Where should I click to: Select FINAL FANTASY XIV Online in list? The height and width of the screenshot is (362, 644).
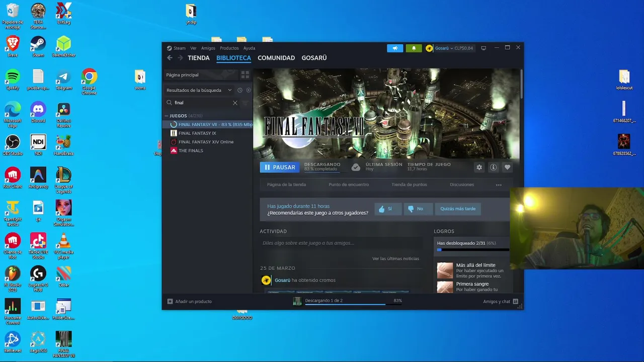click(x=208, y=142)
